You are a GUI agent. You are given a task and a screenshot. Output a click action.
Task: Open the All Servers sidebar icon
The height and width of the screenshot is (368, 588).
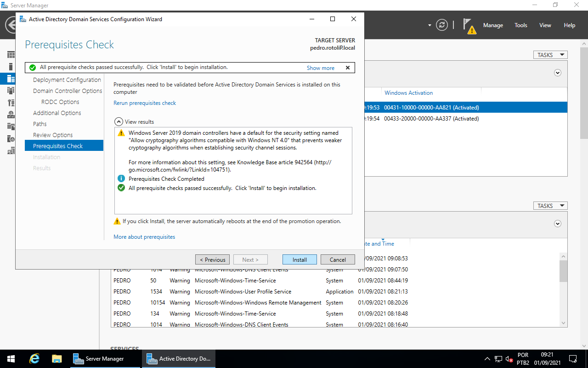[x=11, y=78]
